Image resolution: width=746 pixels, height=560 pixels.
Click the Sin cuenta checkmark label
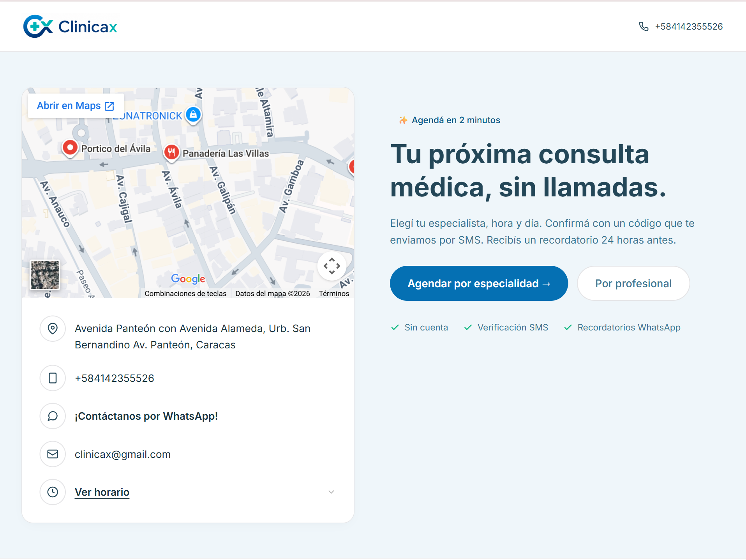click(420, 327)
